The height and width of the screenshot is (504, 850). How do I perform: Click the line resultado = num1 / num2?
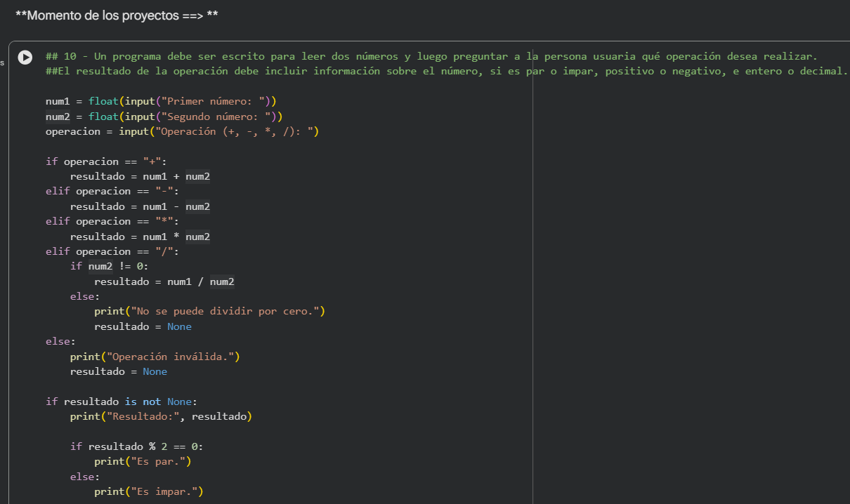tap(164, 281)
